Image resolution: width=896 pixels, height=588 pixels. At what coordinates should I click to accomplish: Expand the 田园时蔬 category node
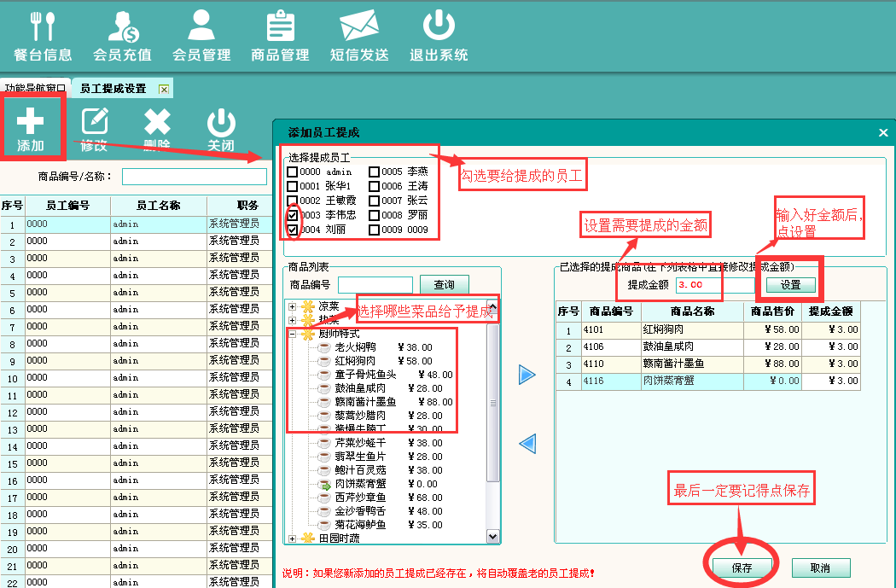[293, 539]
